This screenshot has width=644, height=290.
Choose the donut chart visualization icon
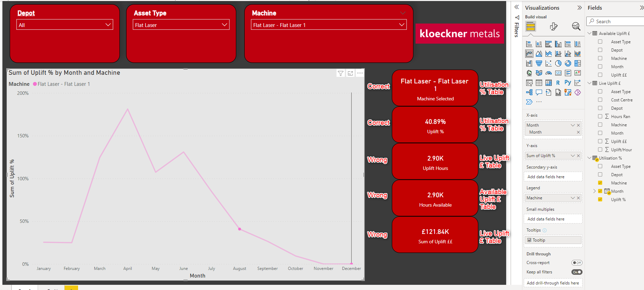[x=568, y=63]
